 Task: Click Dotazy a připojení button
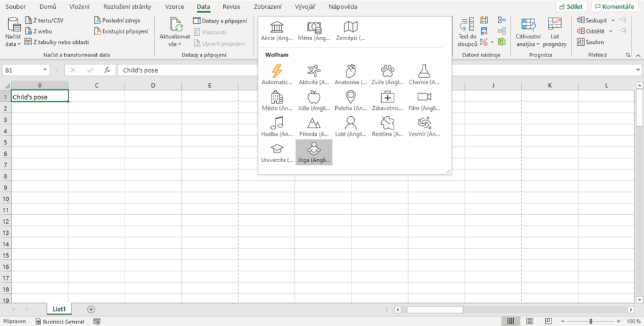pos(219,21)
